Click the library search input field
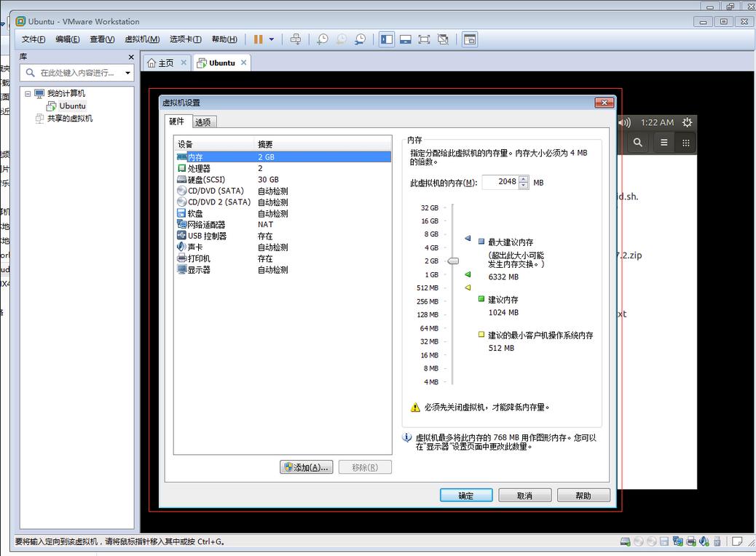The image size is (756, 556). (x=77, y=73)
